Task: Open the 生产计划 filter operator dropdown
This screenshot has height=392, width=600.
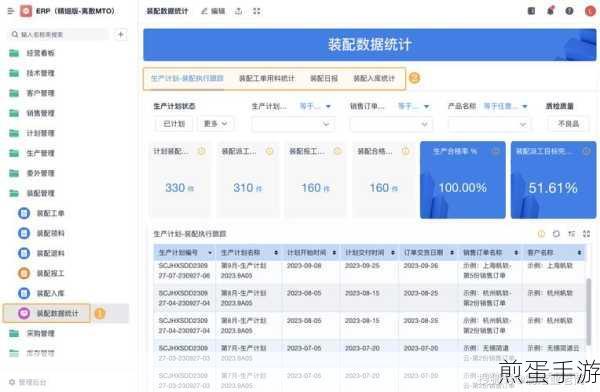Action: pyautogui.click(x=315, y=106)
